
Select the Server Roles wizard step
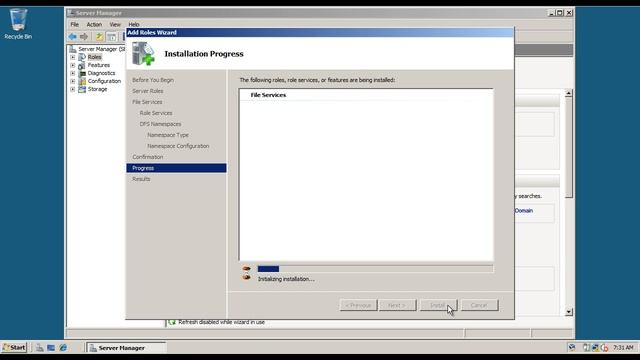coord(147,91)
